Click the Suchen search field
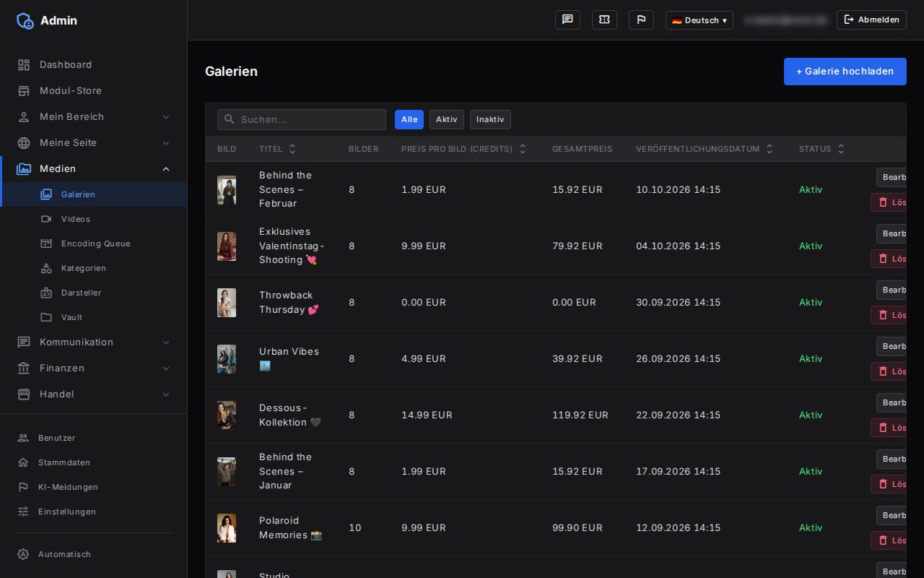 click(302, 120)
